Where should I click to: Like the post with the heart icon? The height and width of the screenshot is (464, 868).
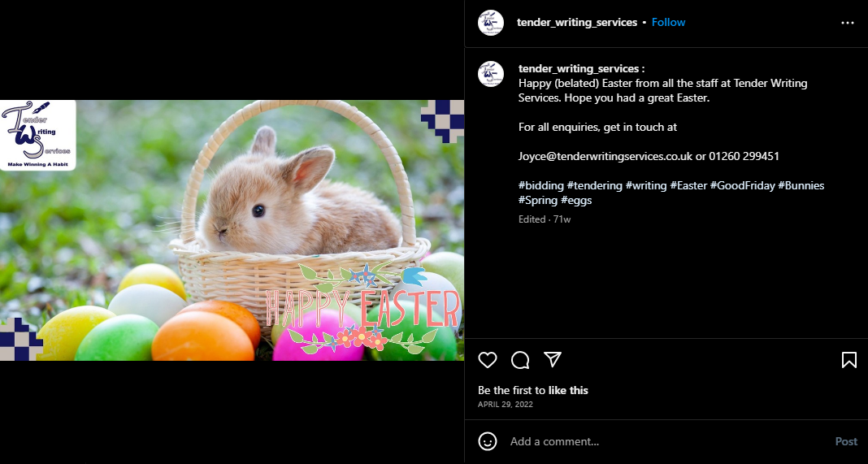point(487,360)
